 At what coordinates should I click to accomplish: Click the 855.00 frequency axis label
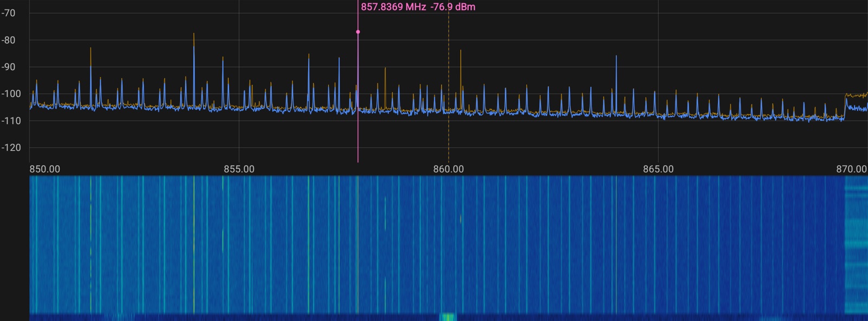point(239,169)
